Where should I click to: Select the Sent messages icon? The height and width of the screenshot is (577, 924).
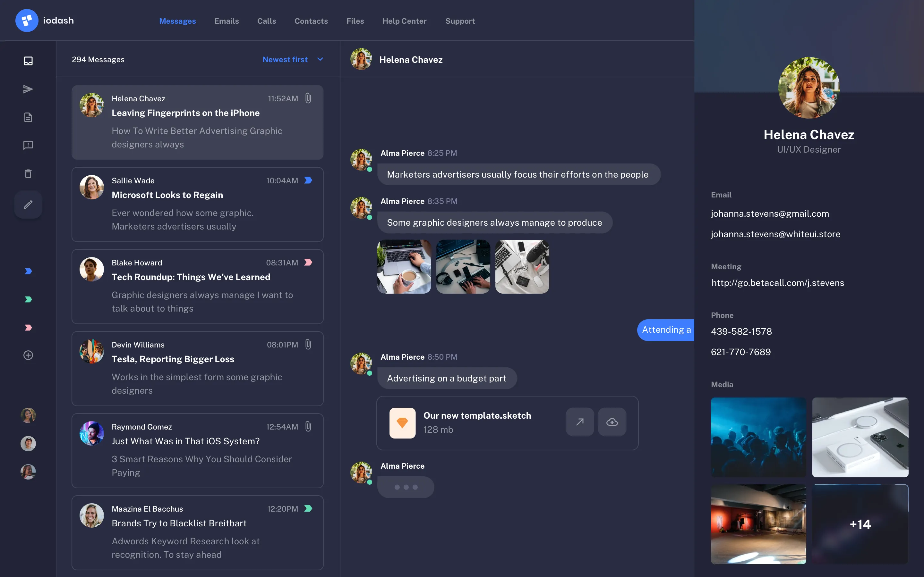[28, 88]
